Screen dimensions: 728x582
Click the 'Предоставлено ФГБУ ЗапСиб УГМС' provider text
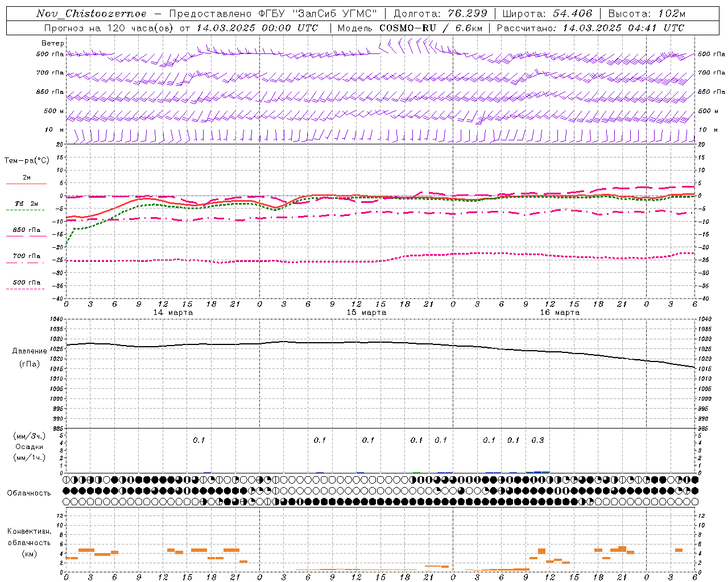273,14
